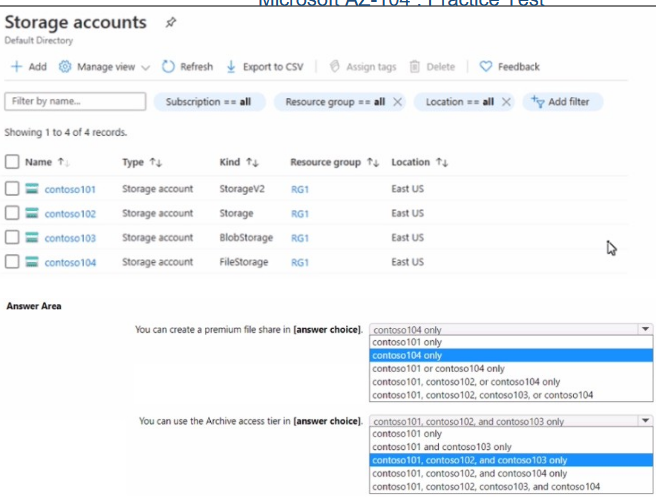The image size is (656, 497).
Task: Select the contoso104 row checkbox
Action: (12, 262)
